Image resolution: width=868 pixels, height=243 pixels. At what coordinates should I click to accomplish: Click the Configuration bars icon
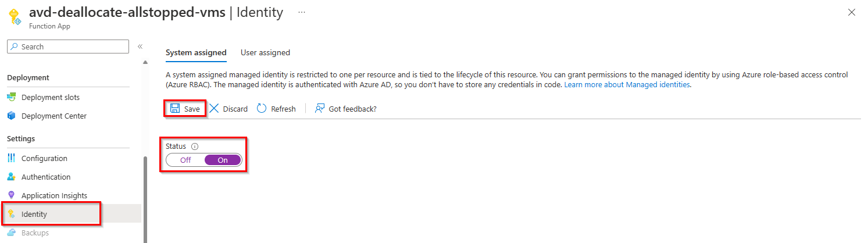(12, 158)
